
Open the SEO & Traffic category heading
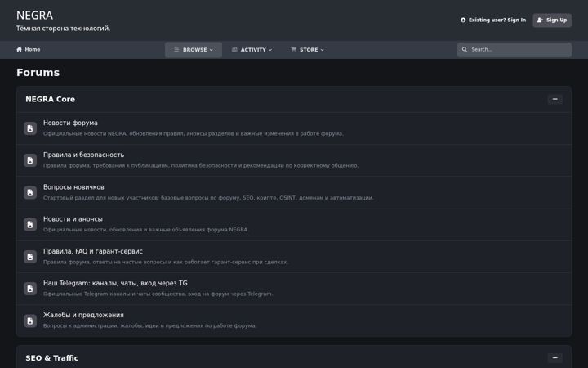pyautogui.click(x=51, y=358)
